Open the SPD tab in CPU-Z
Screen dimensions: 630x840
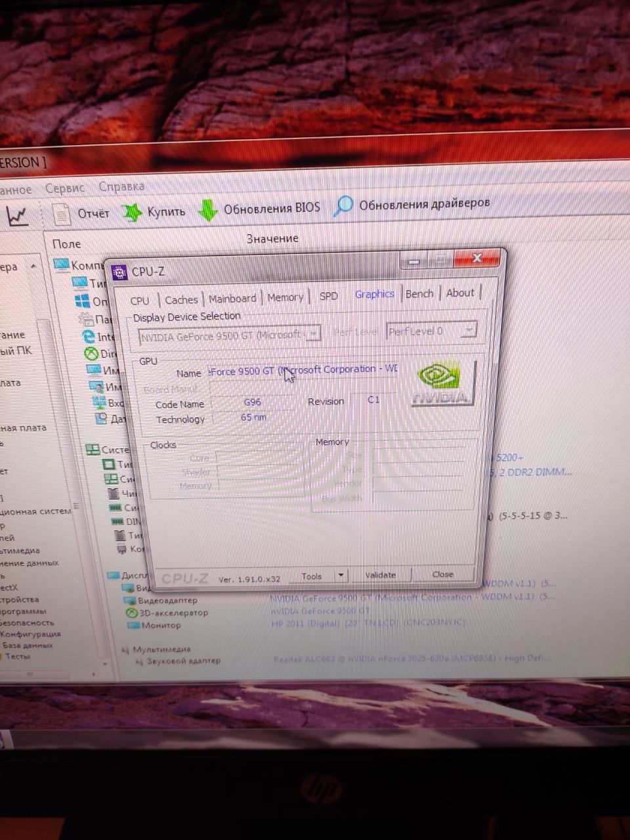(x=329, y=296)
